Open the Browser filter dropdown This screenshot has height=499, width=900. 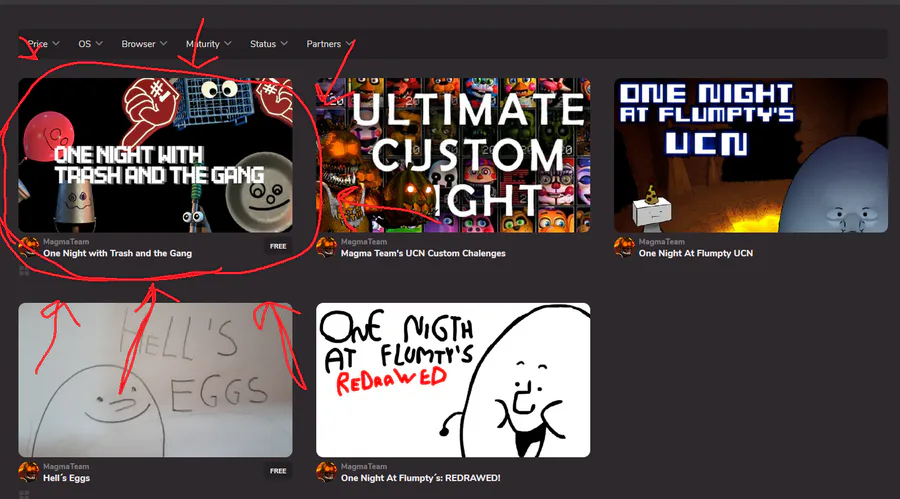click(144, 44)
